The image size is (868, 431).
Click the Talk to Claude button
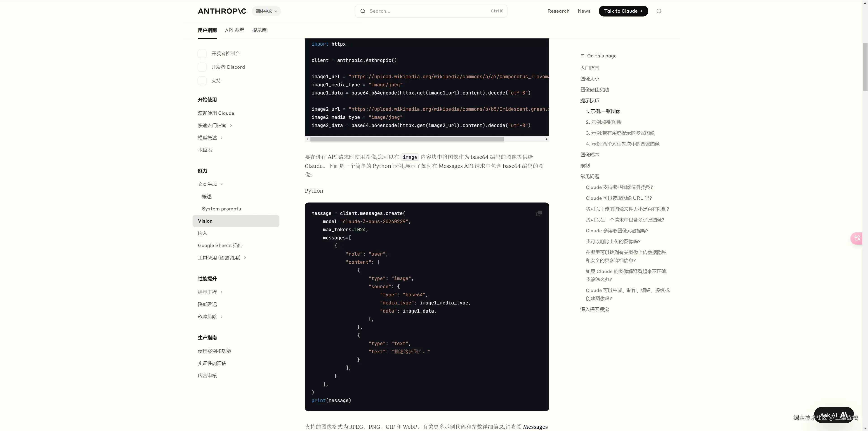[x=623, y=11]
